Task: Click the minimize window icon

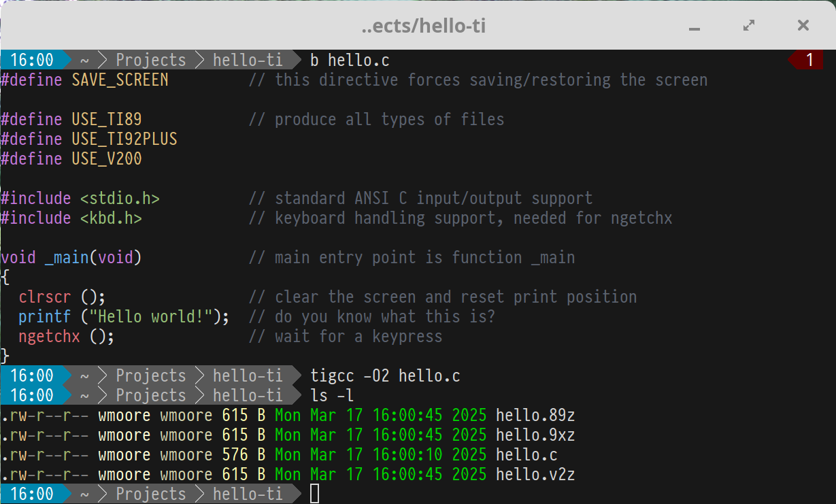Action: point(695,27)
